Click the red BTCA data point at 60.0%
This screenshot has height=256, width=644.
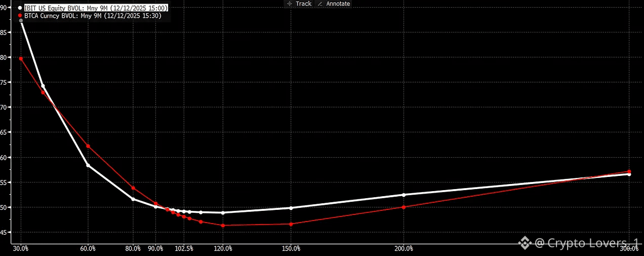tap(88, 146)
